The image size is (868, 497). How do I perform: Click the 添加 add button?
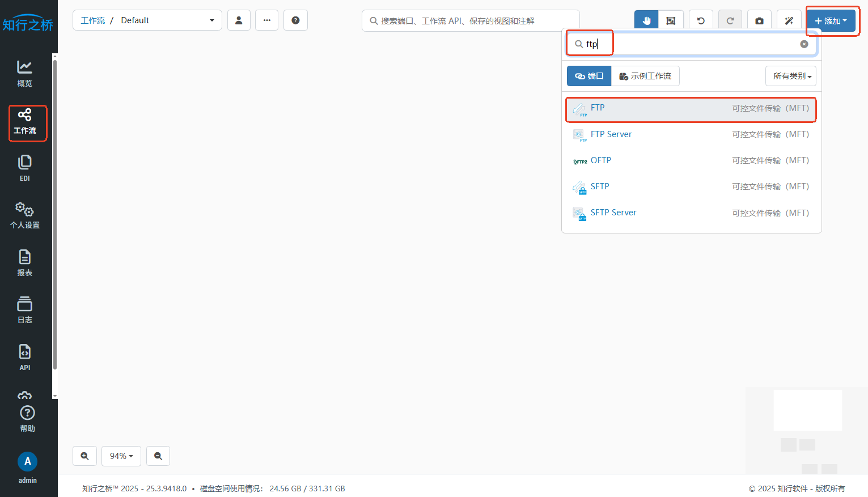pyautogui.click(x=831, y=21)
